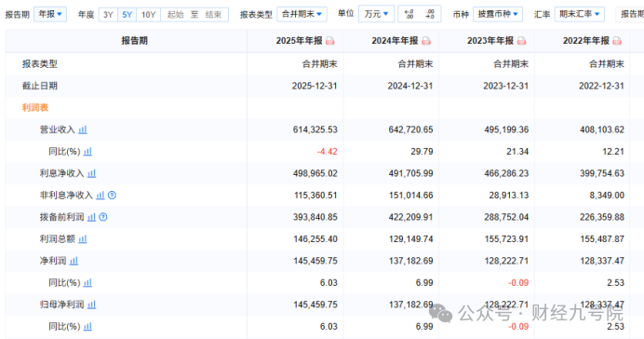644x339 pixels.
Task: Open chart icon for 归母净利润 同比(%)
Action: (x=87, y=327)
